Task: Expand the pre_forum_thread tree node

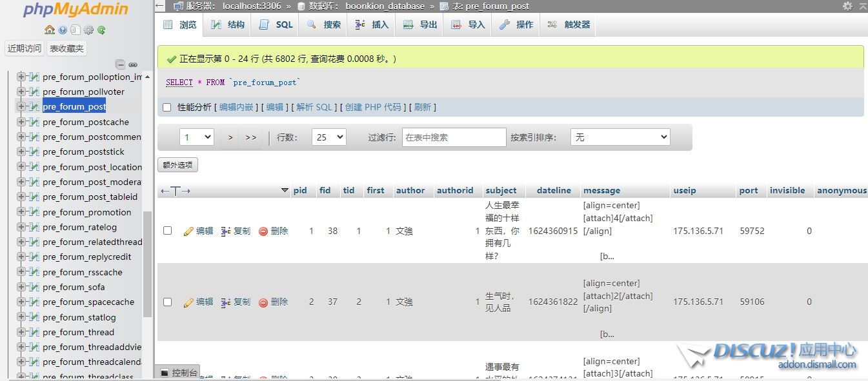Action: click(x=21, y=332)
